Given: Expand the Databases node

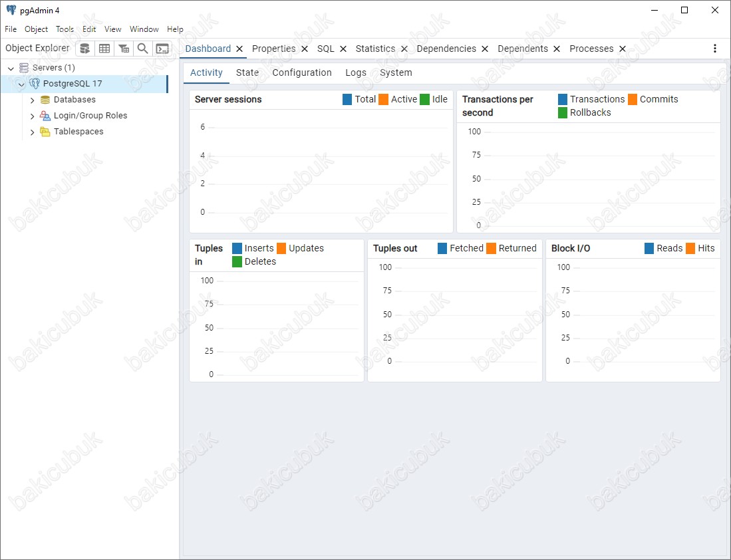Looking at the screenshot, I should tap(32, 100).
